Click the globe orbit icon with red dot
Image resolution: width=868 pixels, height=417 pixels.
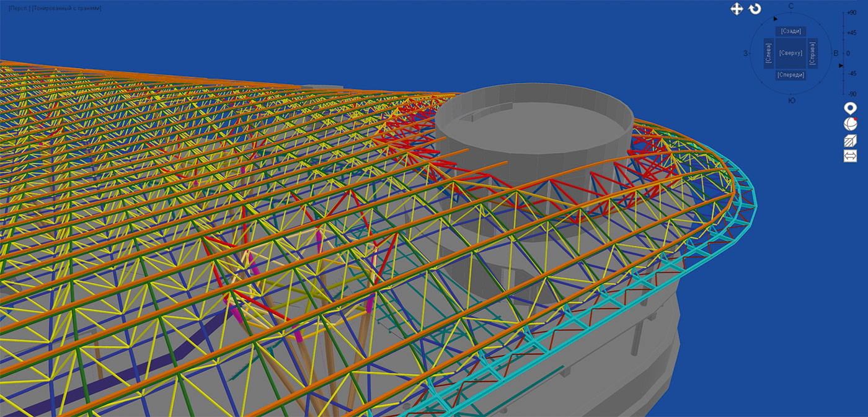(x=850, y=124)
